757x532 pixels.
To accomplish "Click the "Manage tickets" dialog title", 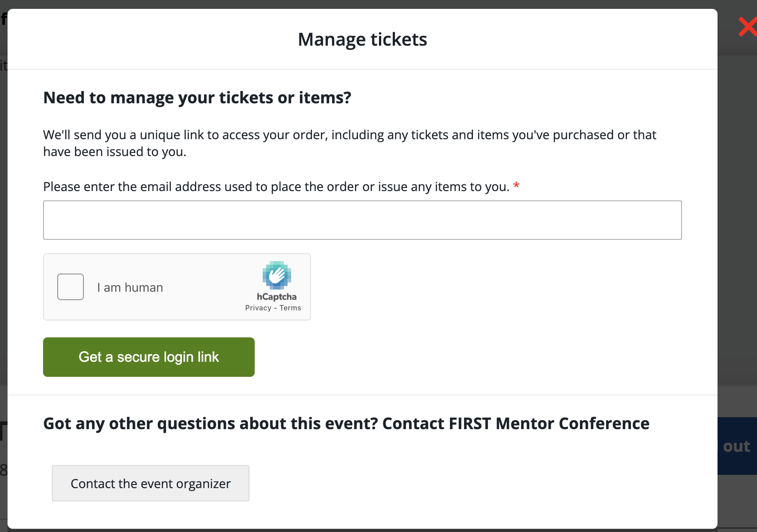I will click(362, 39).
